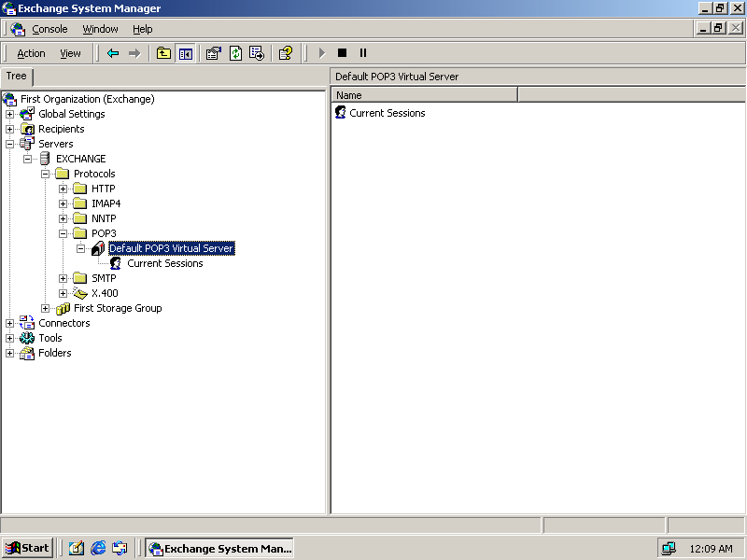Expand the Global Settings tree node
The height and width of the screenshot is (560, 747).
[x=10, y=114]
